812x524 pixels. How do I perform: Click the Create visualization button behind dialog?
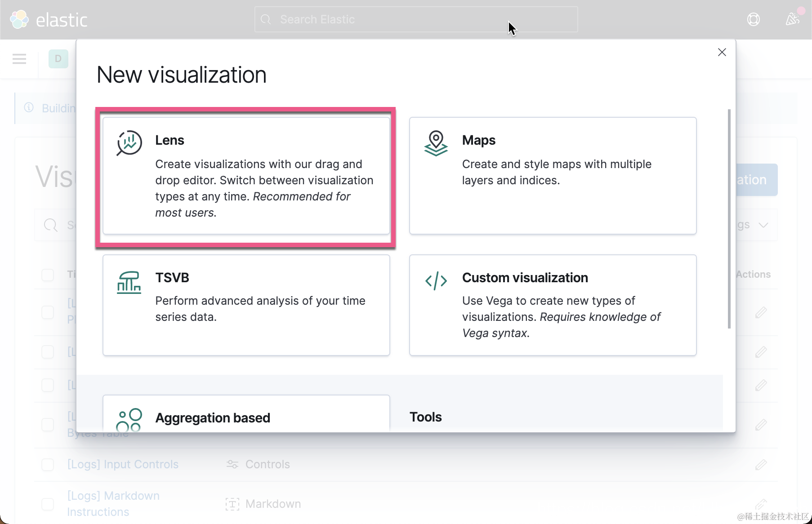point(757,180)
